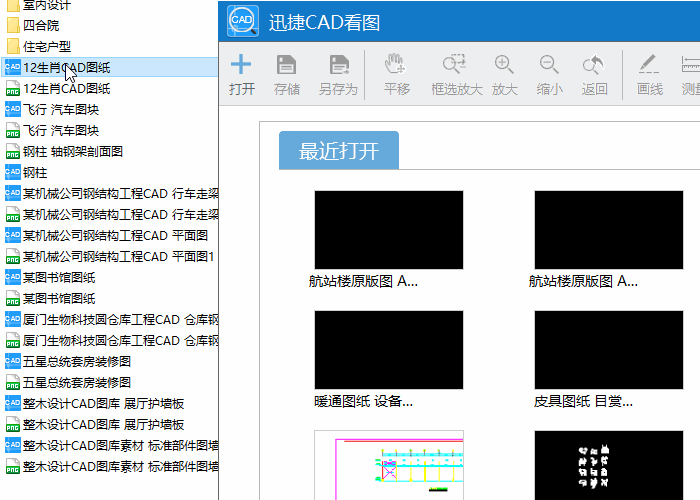Viewport: 700px width, 500px height.
Task: Click the 返回 return icon
Action: [x=594, y=64]
